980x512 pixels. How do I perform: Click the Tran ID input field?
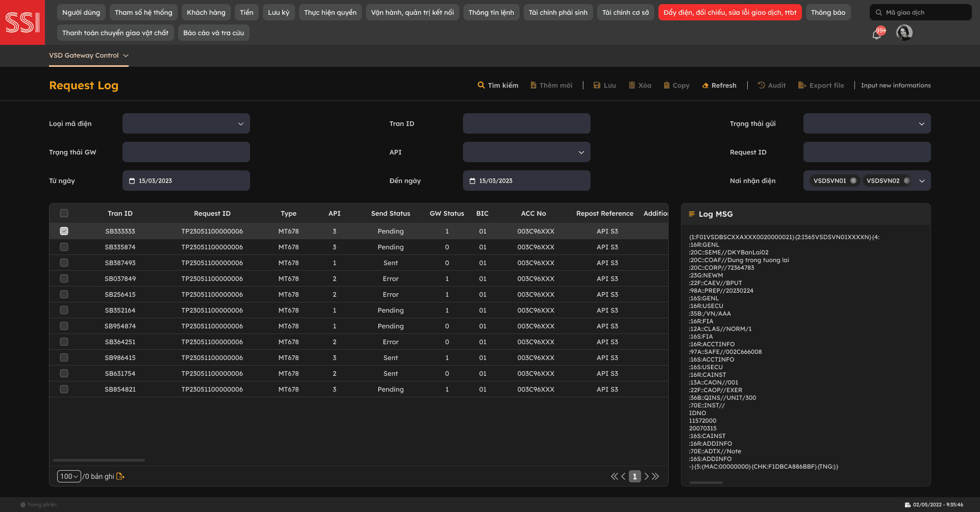point(526,123)
